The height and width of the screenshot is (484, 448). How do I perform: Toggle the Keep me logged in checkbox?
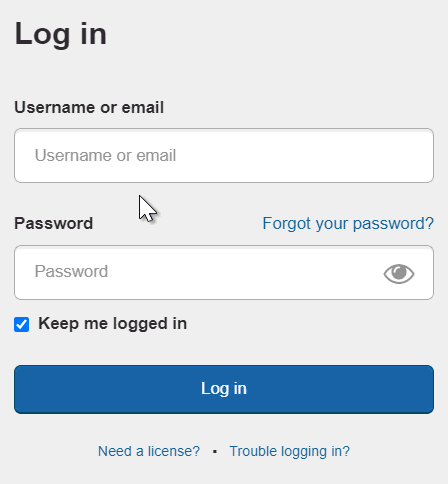click(x=22, y=324)
